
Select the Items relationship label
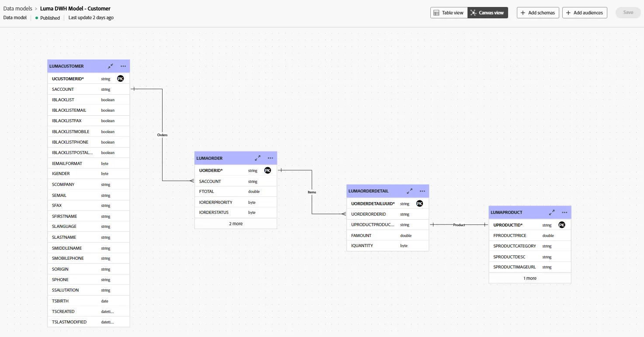[312, 192]
